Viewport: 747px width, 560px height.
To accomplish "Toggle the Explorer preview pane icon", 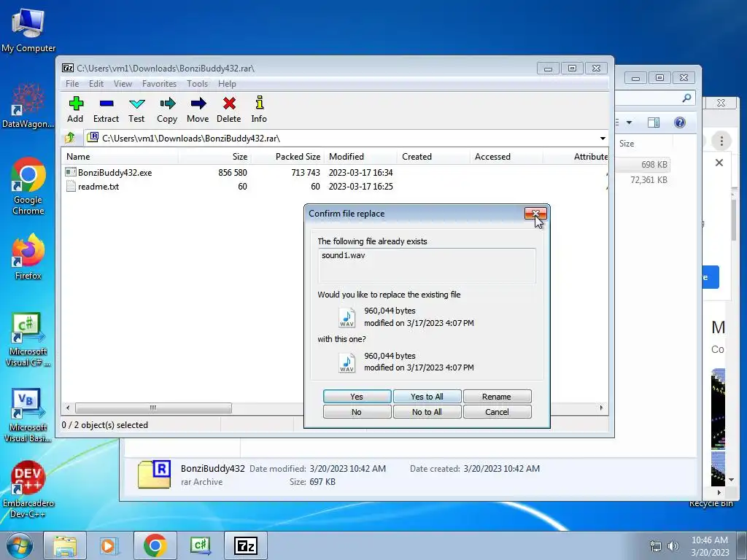I will pyautogui.click(x=654, y=122).
